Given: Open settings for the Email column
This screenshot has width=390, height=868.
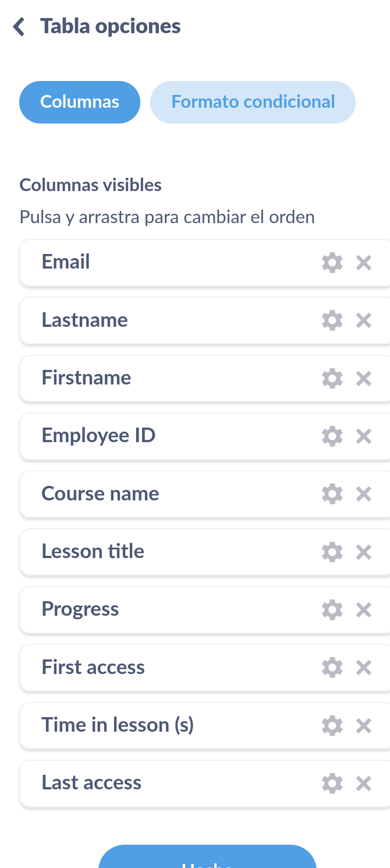Looking at the screenshot, I should [332, 263].
